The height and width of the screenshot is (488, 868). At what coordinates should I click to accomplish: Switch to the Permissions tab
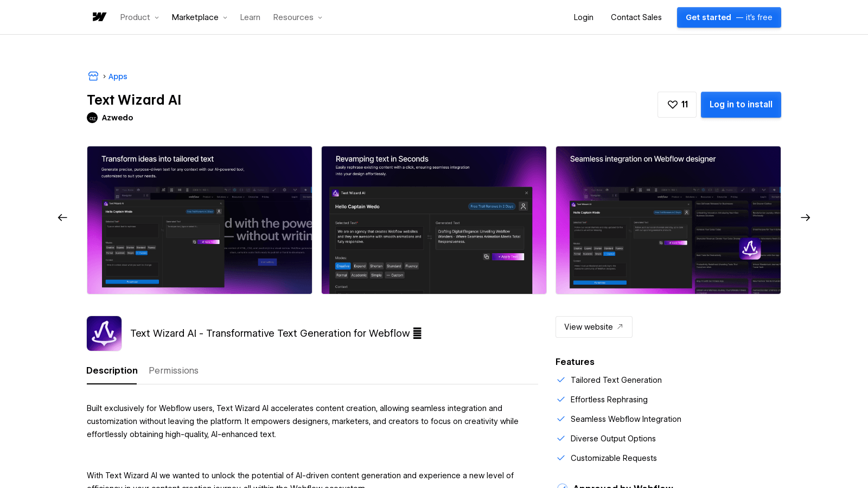coord(174,370)
